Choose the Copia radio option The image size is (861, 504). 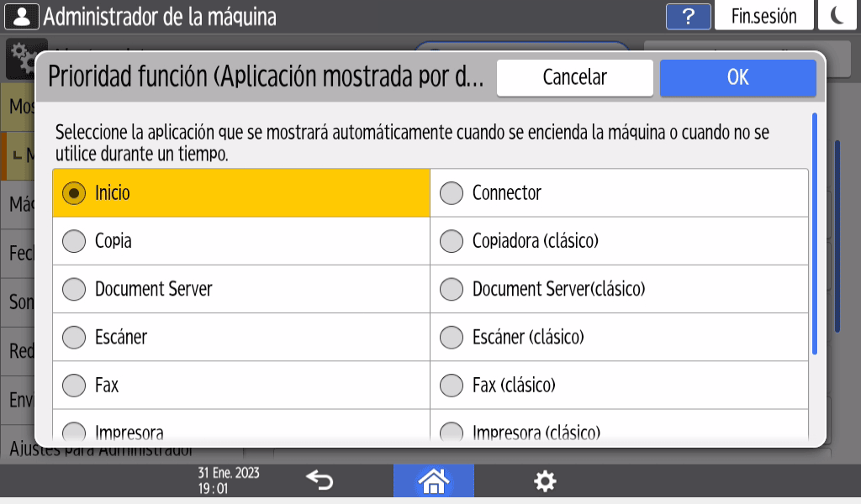75,241
